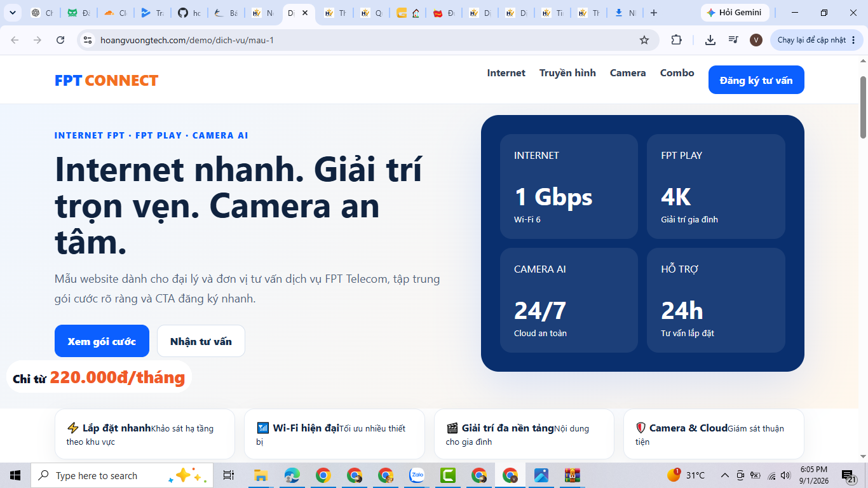Viewport: 868px width, 488px height.
Task: Click the 'Giải trí đa nền tảng' card title
Action: tap(508, 428)
